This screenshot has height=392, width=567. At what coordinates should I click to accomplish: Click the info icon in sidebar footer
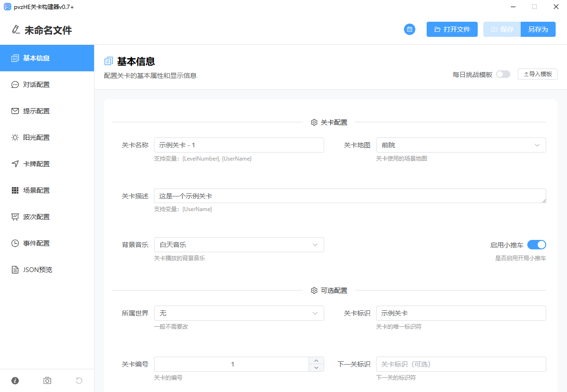click(x=15, y=381)
